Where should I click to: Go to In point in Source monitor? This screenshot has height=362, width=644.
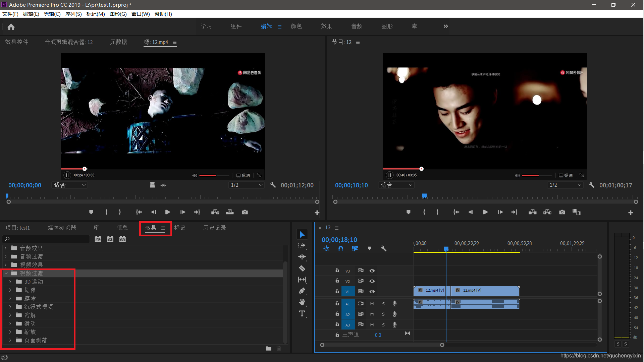click(x=139, y=212)
